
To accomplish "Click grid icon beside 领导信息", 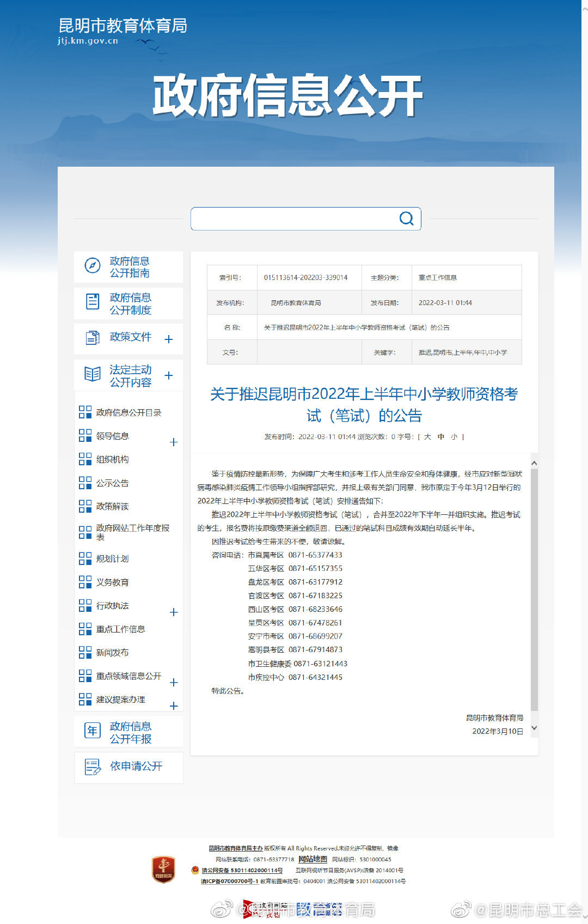I will click(85, 435).
